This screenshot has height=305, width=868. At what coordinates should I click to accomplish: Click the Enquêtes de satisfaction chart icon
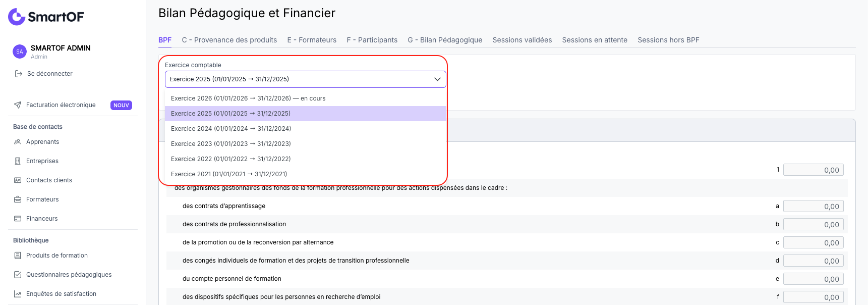(18, 294)
